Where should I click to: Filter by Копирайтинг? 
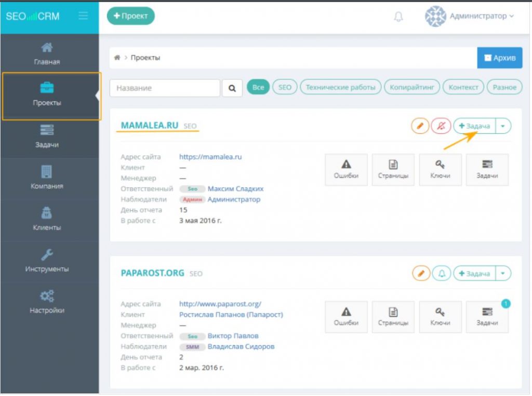point(412,87)
